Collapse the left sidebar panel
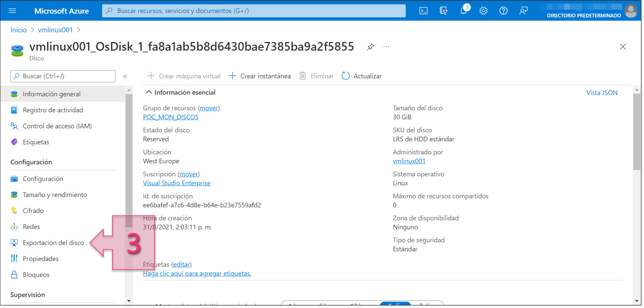644x308 pixels. click(x=125, y=76)
